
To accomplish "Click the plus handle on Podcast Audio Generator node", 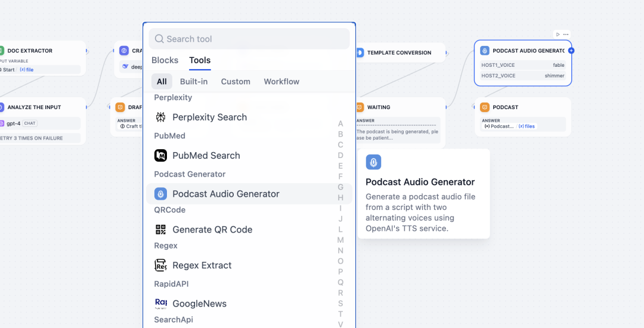I will pos(571,51).
